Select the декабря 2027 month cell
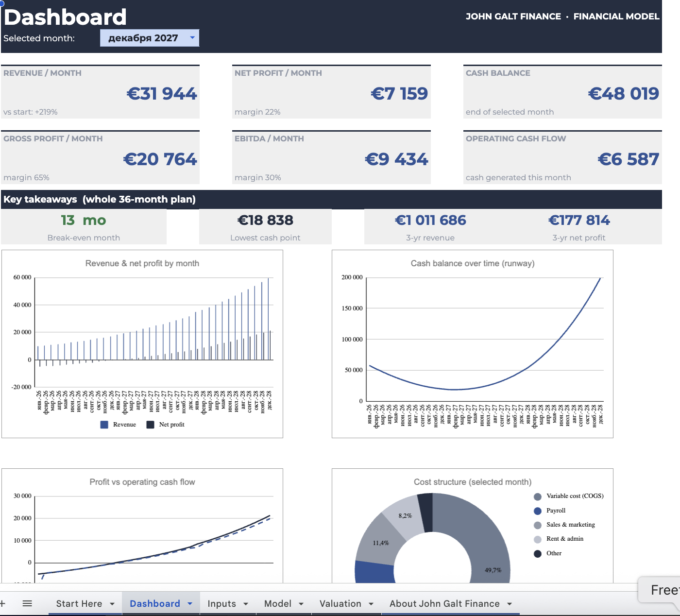The width and height of the screenshot is (680, 616). tap(150, 38)
